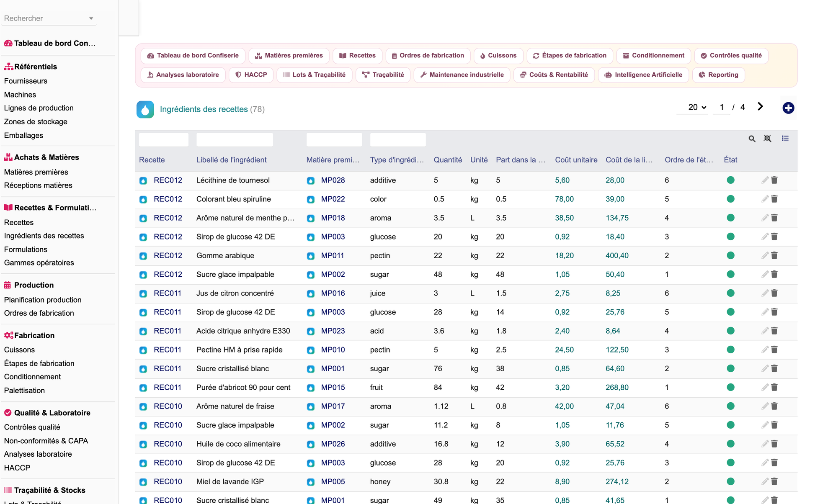Click the Libellé de l'ingrédient filter field
Viewport: 815px width, 504px height.
coord(235,139)
